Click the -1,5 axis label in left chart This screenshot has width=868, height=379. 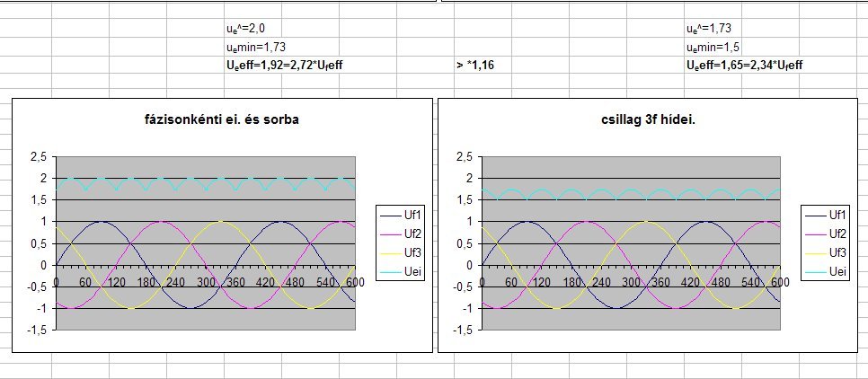click(38, 331)
